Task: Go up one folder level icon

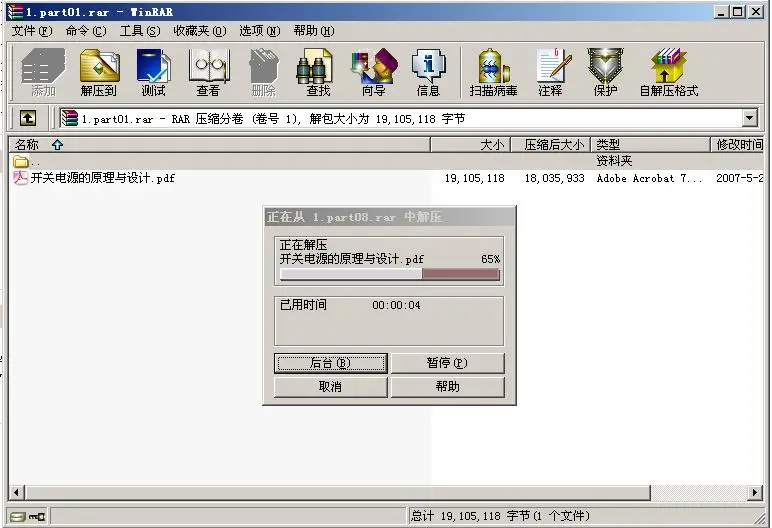Action: (28, 118)
